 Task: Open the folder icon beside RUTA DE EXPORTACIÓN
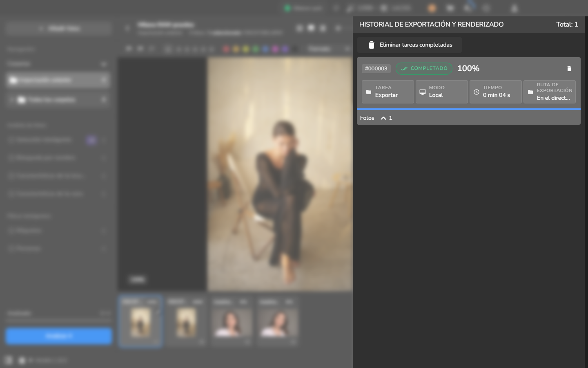click(x=530, y=92)
